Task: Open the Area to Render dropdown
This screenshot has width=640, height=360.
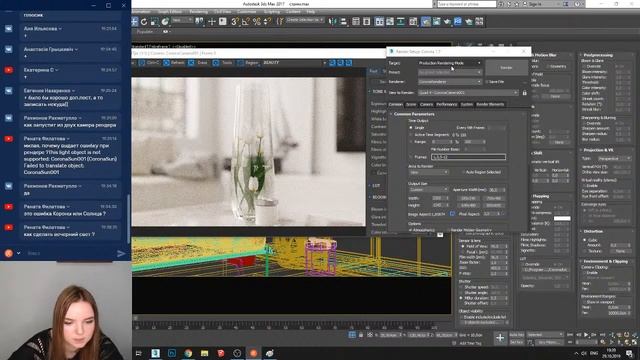Action: pos(429,172)
